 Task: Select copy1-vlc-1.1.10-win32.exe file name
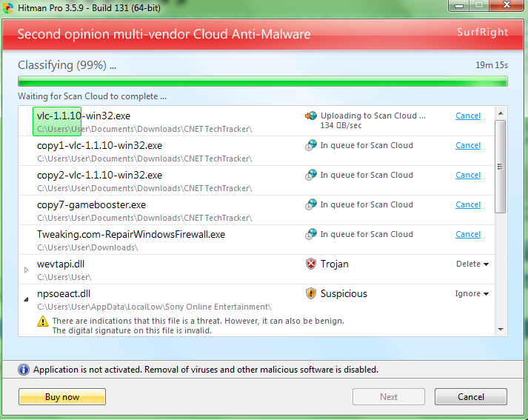click(100, 145)
